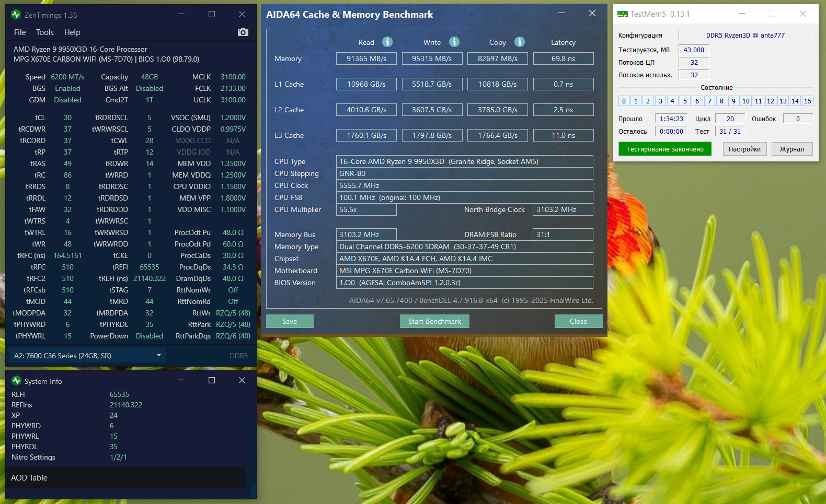Click the Memory Type DDR5-6200 SDRAM field
826x504 pixels.
point(465,247)
